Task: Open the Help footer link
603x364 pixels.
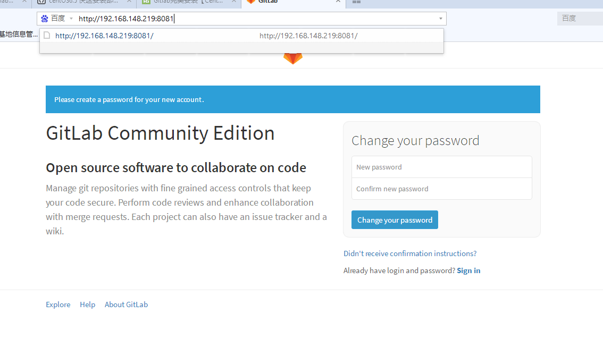Action: (87, 304)
